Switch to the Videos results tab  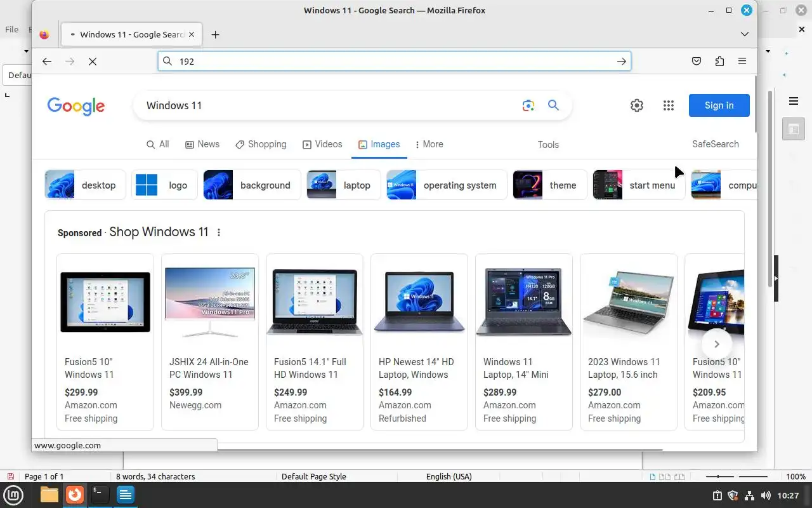(x=322, y=144)
